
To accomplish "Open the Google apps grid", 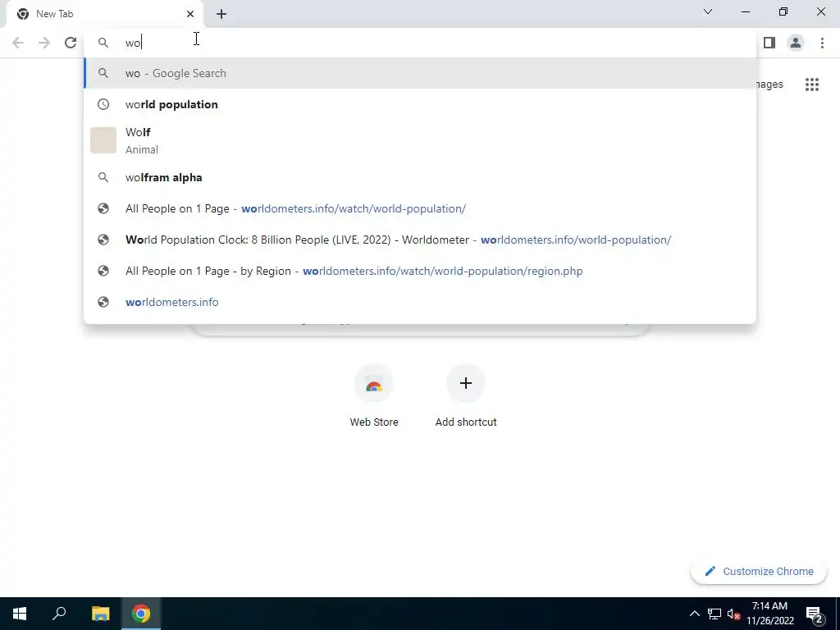I will (x=811, y=84).
